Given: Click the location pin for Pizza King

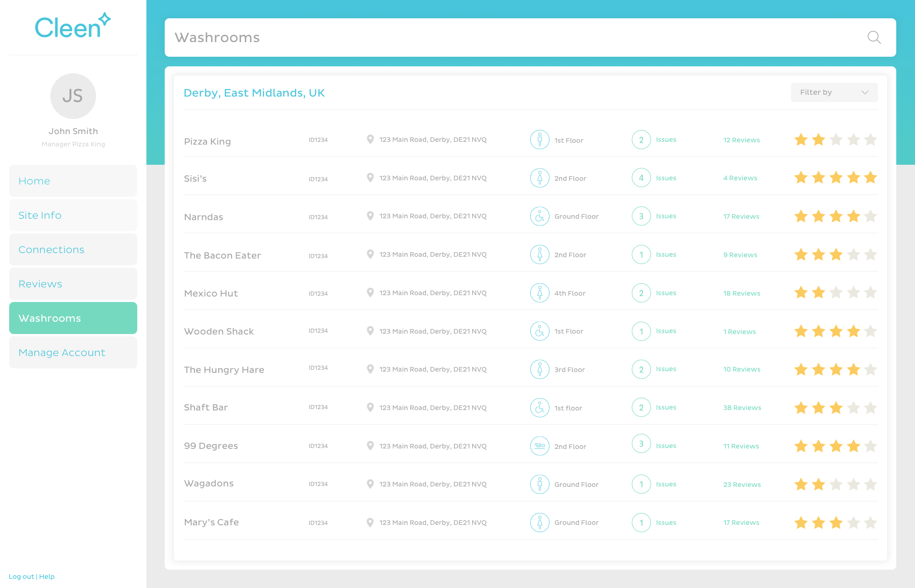Looking at the screenshot, I should [x=370, y=140].
